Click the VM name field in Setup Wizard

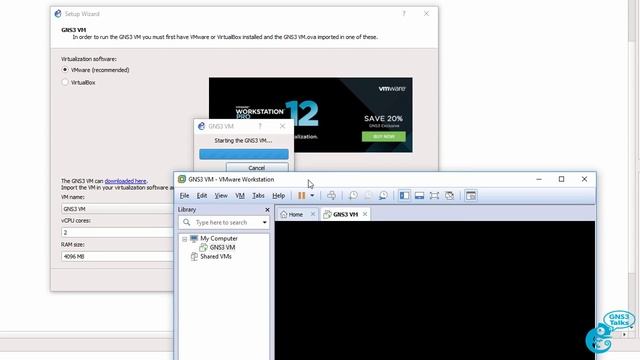117,209
